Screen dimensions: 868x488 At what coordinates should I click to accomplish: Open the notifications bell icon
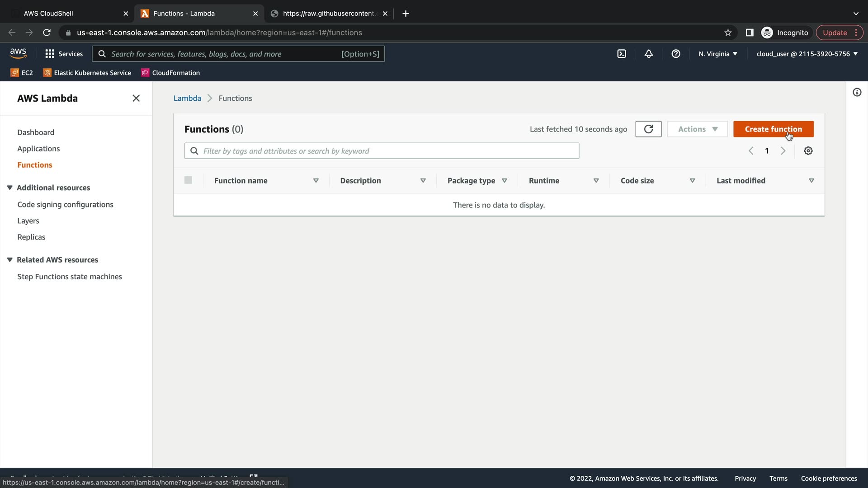point(649,54)
